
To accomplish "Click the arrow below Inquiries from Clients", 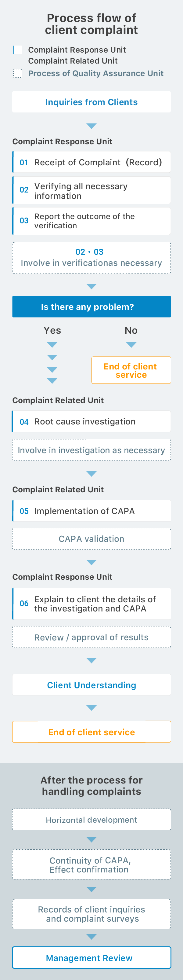I will click(x=91, y=126).
